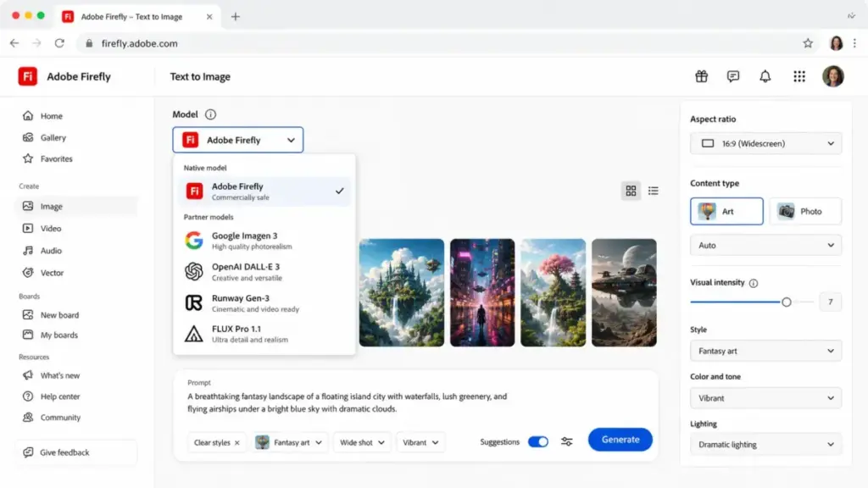Open the apps grid icon
This screenshot has height=488, width=868.
coord(798,76)
